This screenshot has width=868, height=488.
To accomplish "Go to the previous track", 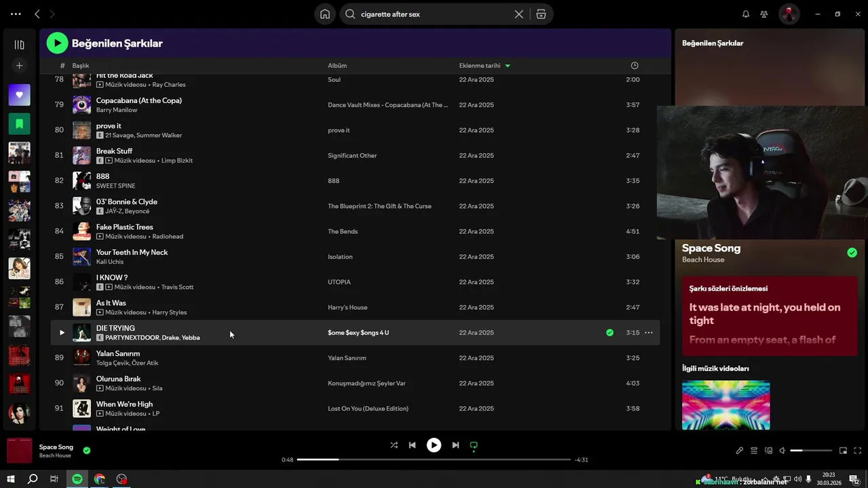I will click(412, 445).
